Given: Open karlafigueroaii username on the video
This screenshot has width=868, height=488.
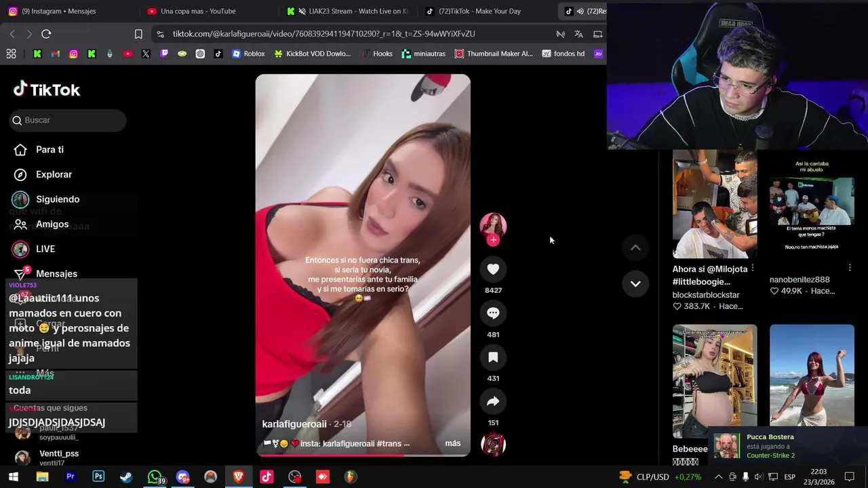Looking at the screenshot, I should pyautogui.click(x=294, y=424).
